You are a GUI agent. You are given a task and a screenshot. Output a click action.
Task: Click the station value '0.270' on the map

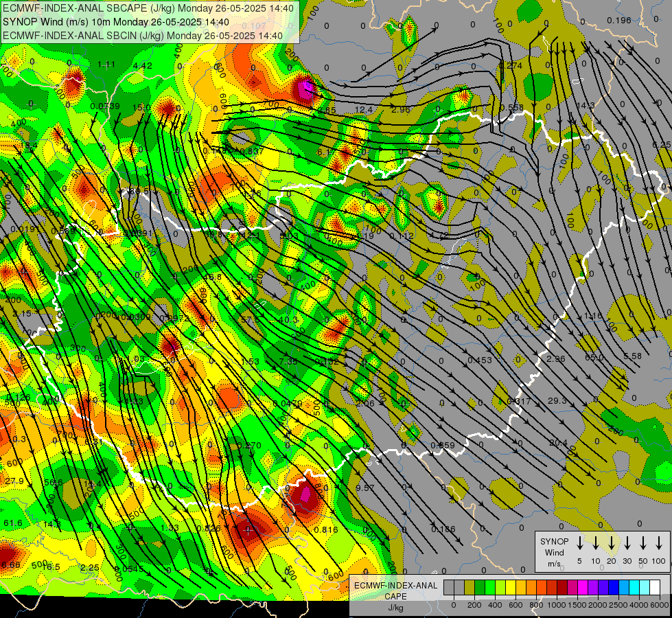249,445
